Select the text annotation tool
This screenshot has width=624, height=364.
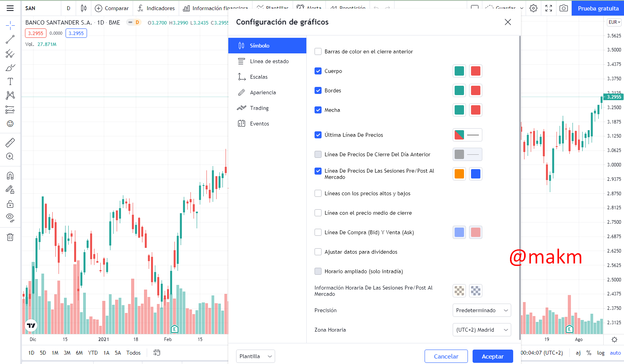click(x=10, y=81)
